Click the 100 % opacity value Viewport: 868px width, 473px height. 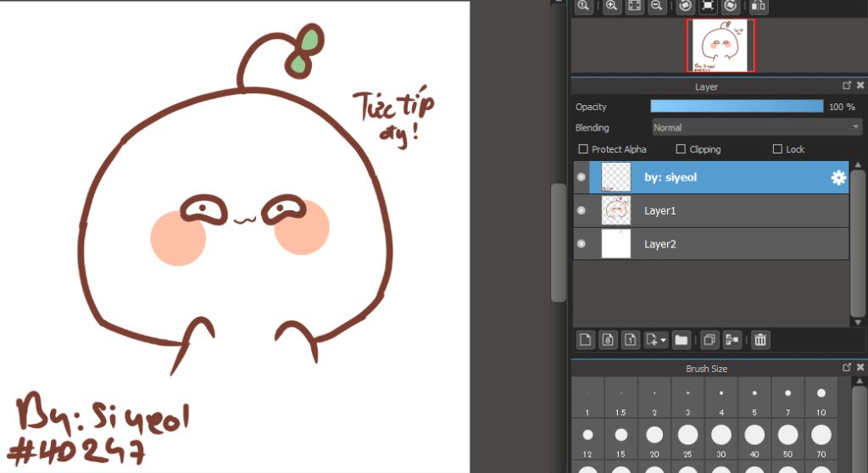click(x=842, y=107)
